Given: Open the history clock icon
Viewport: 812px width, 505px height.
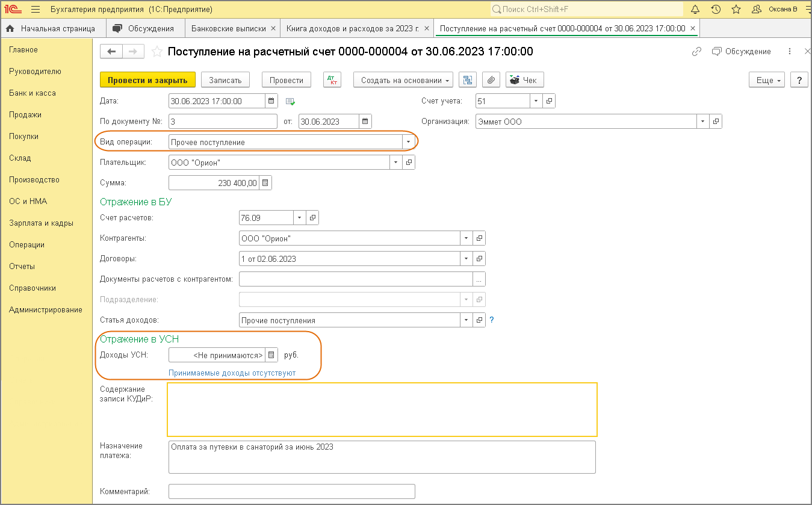Looking at the screenshot, I should tap(716, 10).
